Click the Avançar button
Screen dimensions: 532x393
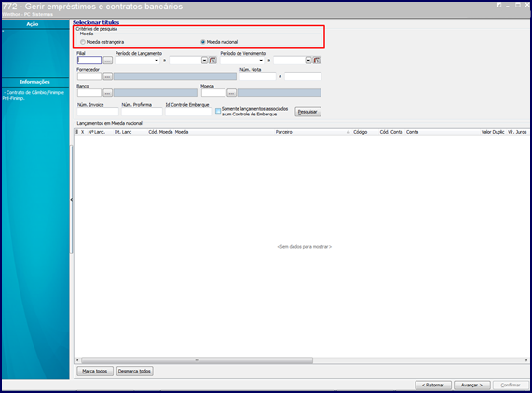pyautogui.click(x=472, y=386)
